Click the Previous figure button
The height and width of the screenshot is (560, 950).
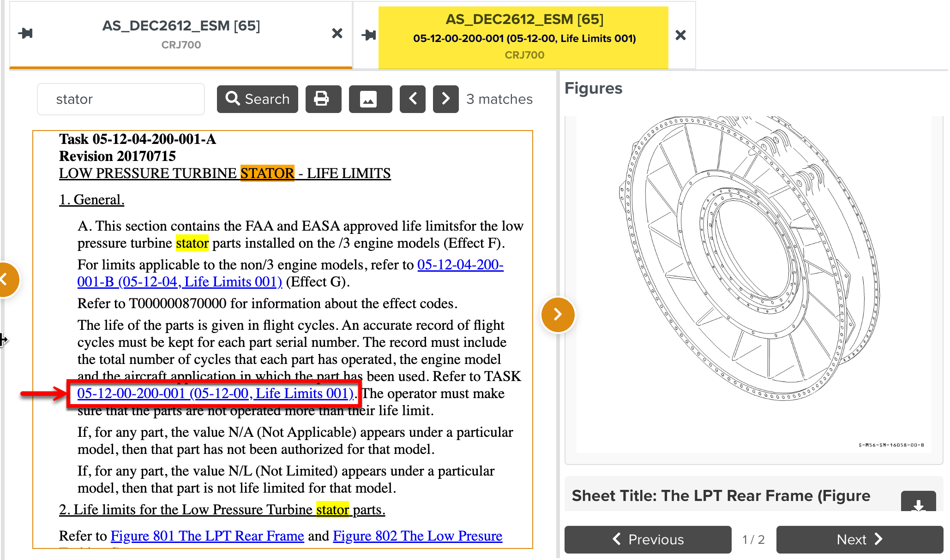648,539
